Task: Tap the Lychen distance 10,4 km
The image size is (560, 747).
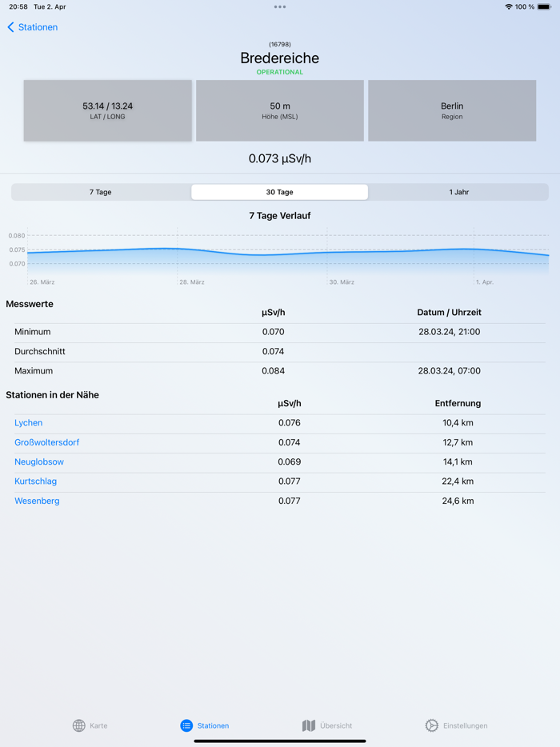Action: [x=458, y=422]
